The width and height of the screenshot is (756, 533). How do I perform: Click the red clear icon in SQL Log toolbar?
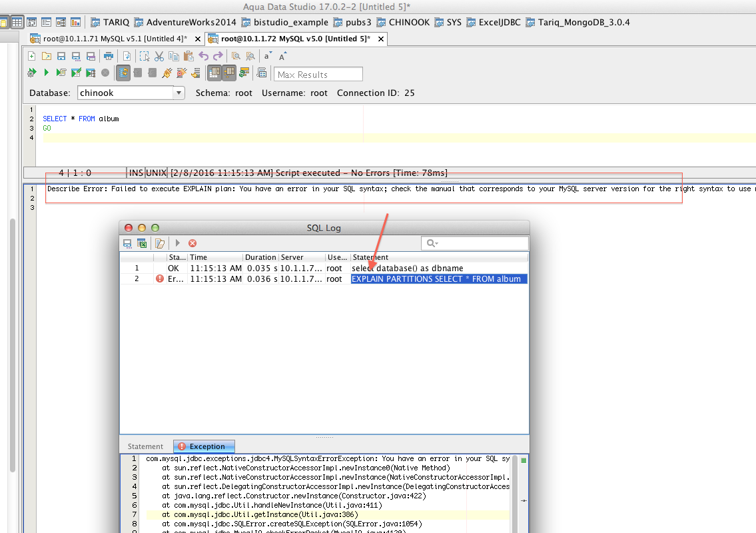[192, 243]
